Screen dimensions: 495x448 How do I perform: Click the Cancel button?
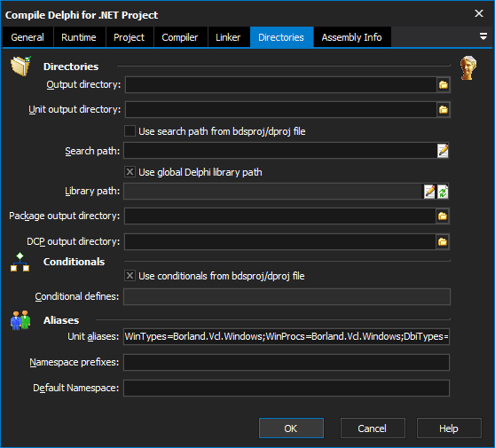click(373, 428)
